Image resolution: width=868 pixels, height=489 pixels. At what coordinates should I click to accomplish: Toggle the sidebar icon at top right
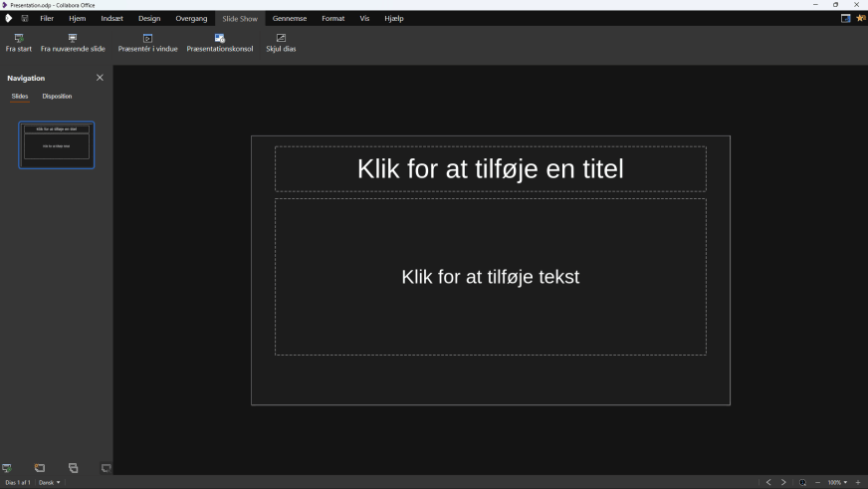click(x=845, y=18)
